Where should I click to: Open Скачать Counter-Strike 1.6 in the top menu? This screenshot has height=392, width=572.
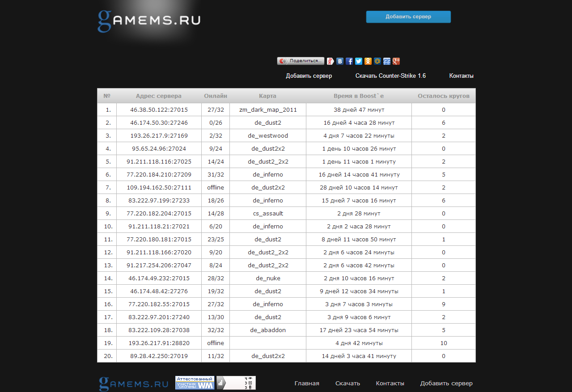point(390,76)
